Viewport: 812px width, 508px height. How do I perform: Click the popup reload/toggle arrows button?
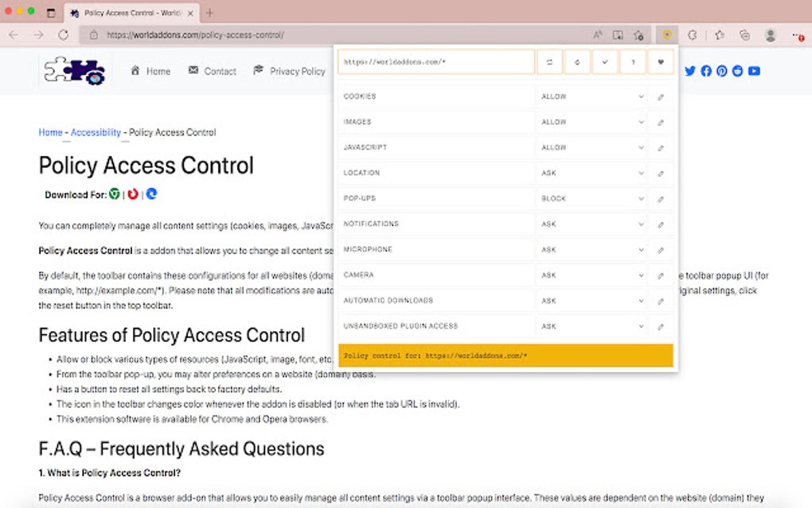(x=549, y=62)
